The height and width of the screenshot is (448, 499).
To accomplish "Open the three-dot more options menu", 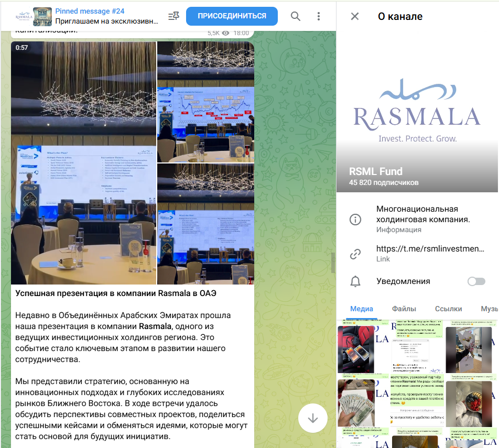I will point(319,16).
